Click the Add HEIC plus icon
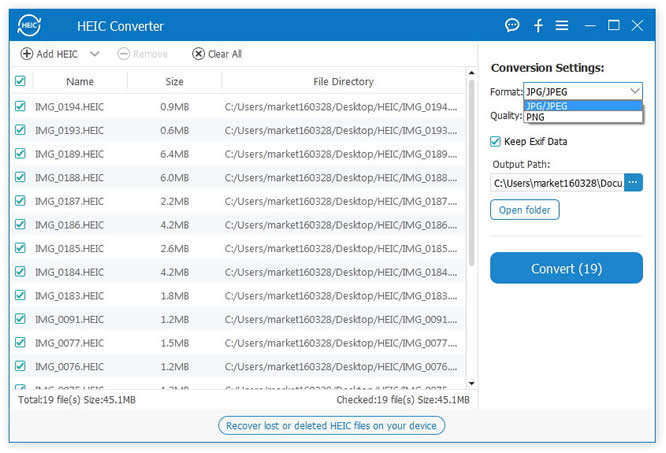Image resolution: width=666 pixels, height=453 pixels. pyautogui.click(x=27, y=54)
